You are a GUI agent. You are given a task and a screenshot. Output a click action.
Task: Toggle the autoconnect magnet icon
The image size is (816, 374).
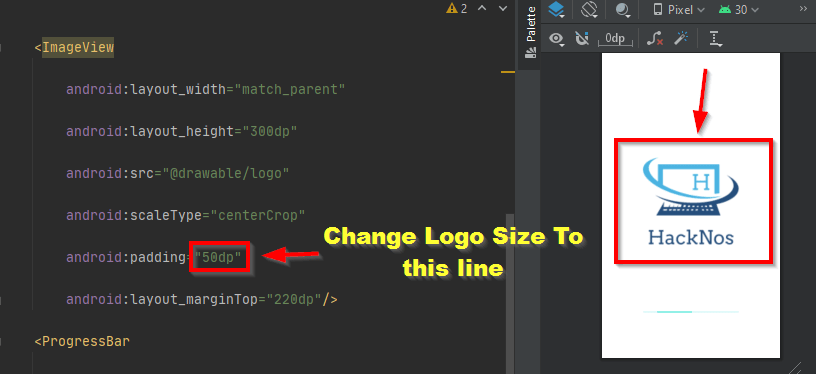pyautogui.click(x=582, y=38)
